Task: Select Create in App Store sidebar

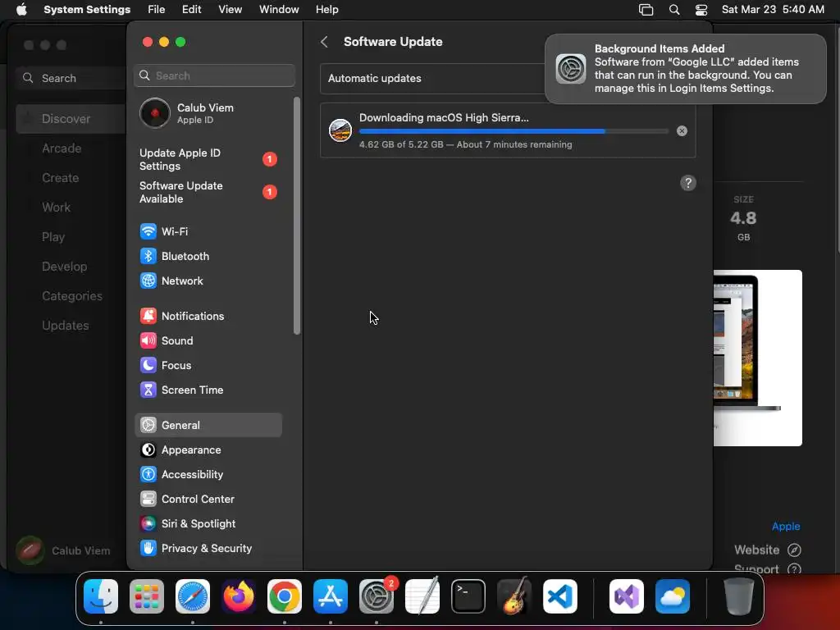Action: (60, 178)
